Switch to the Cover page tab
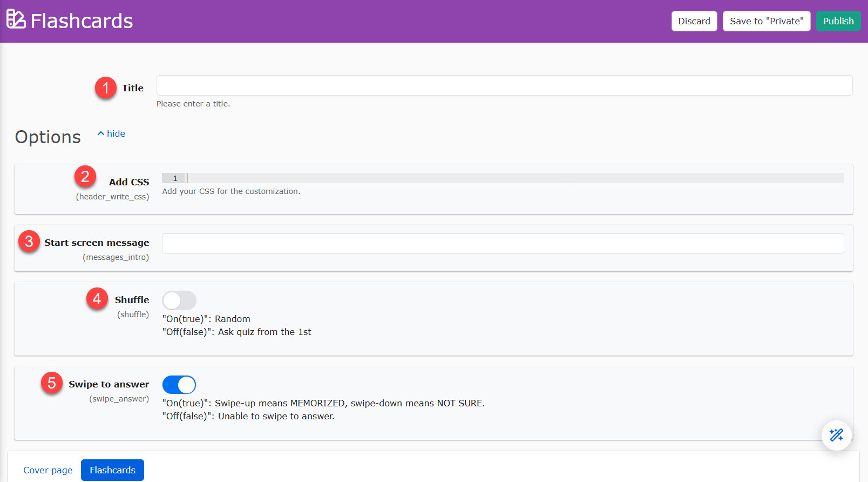The image size is (868, 482). [x=48, y=470]
